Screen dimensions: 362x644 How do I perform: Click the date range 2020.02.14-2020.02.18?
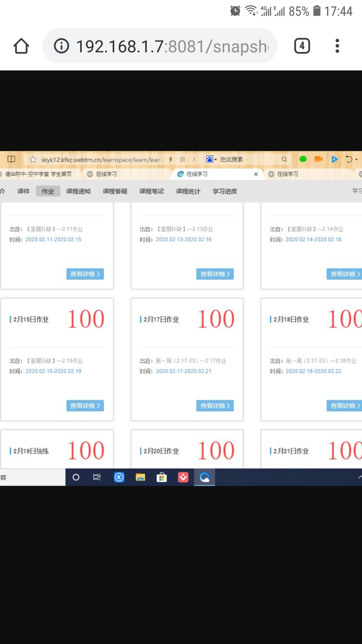click(313, 239)
